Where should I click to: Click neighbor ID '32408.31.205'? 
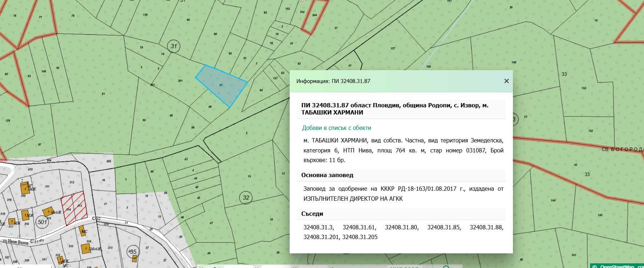(360, 237)
